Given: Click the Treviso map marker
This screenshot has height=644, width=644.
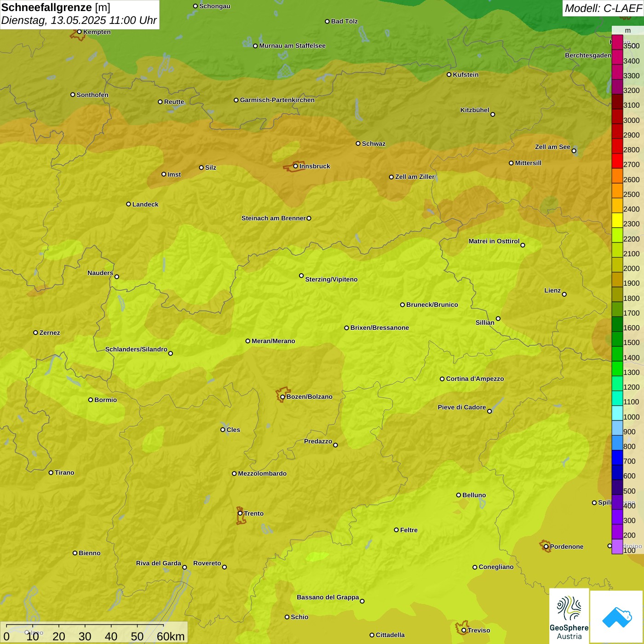Looking at the screenshot, I should coord(464,630).
